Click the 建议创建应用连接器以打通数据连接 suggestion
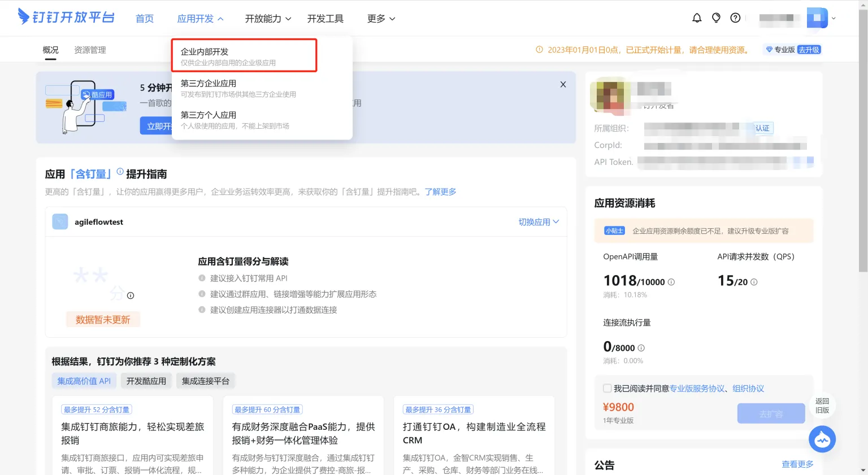Image resolution: width=868 pixels, height=475 pixels. point(274,310)
